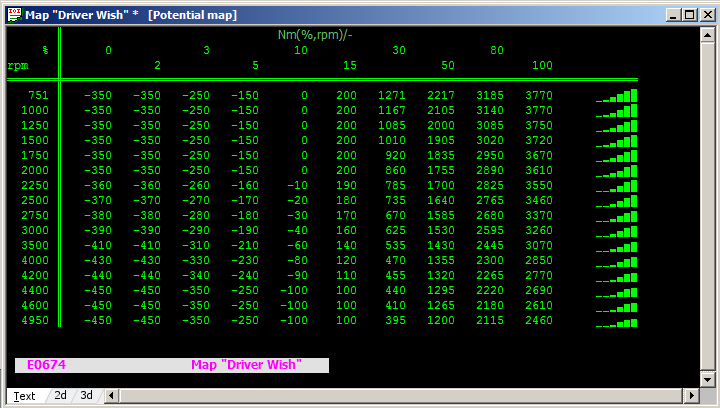Click the bar graph preview for row 751

(x=616, y=95)
